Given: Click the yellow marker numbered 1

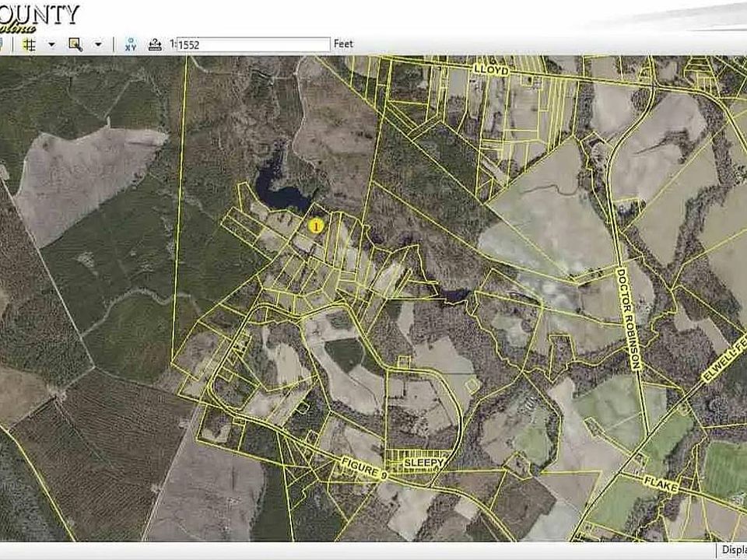Looking at the screenshot, I should (315, 226).
